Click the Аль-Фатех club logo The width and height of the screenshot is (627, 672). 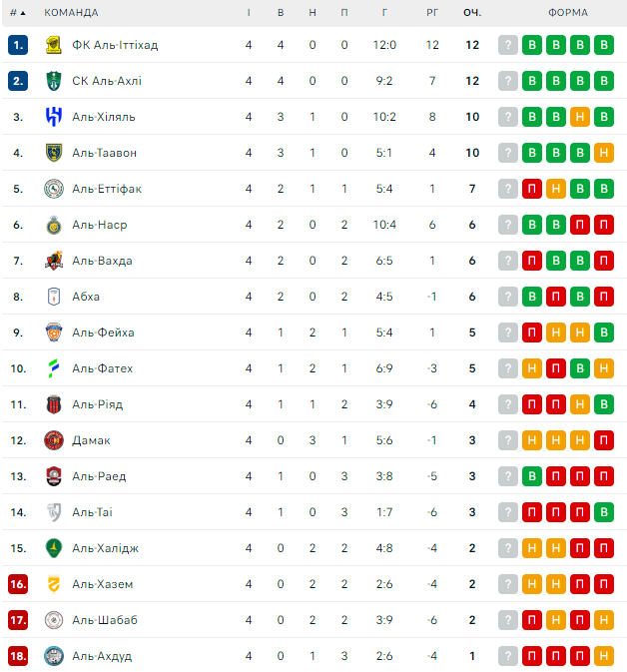point(54,368)
